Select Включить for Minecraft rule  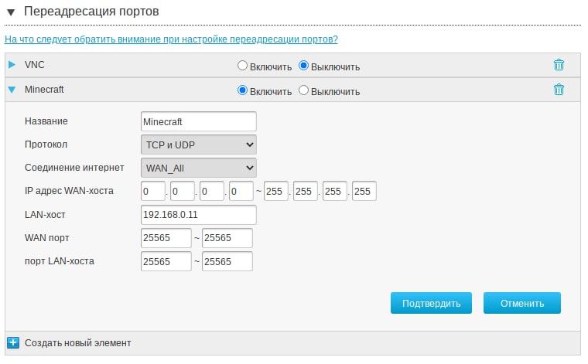click(x=242, y=90)
